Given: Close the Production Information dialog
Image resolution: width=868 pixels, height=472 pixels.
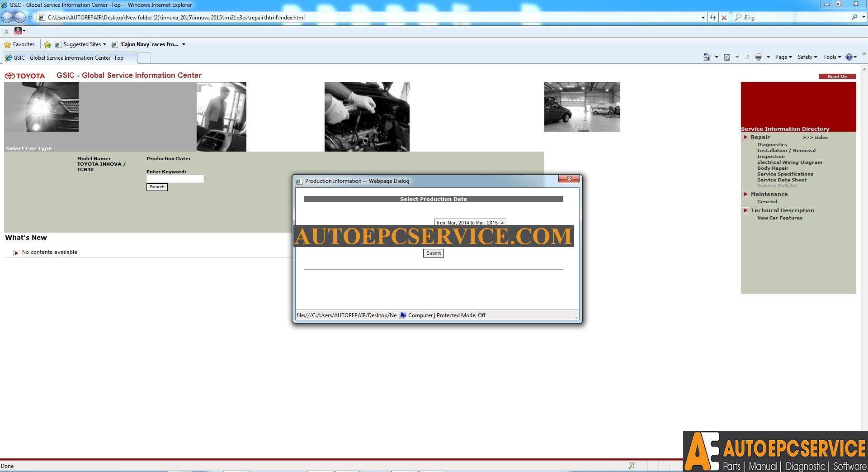Looking at the screenshot, I should [x=569, y=179].
